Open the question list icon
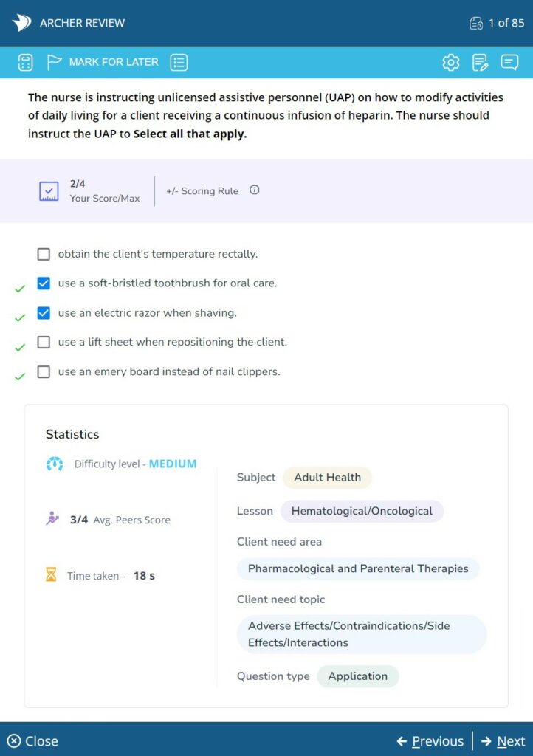This screenshot has height=756, width=533. [179, 63]
